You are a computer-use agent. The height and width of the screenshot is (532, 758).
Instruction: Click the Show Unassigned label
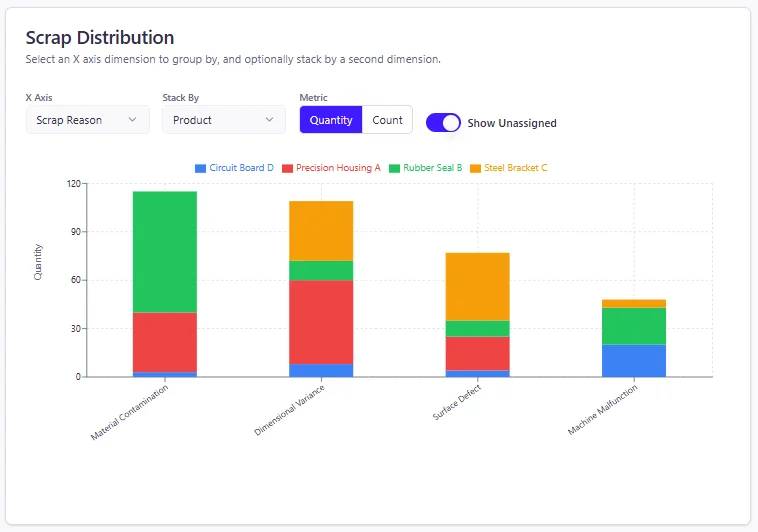coord(512,123)
